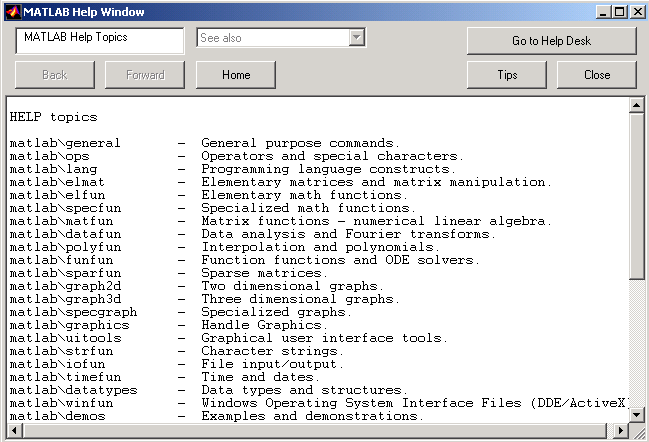Select the matlab\matfun topic
649x442 pixels.
click(61, 221)
